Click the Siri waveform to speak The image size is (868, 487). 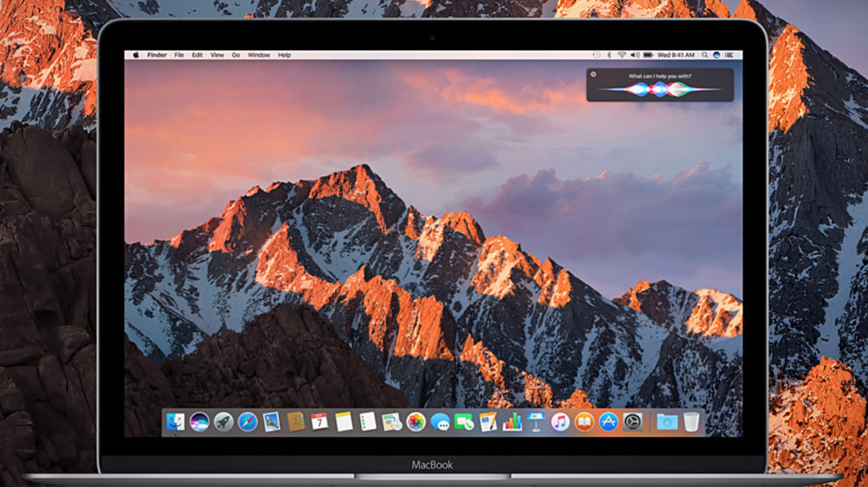point(659,89)
